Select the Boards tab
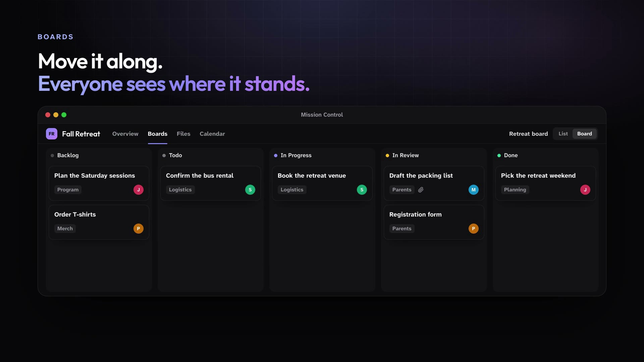This screenshot has height=362, width=644. pos(158,134)
